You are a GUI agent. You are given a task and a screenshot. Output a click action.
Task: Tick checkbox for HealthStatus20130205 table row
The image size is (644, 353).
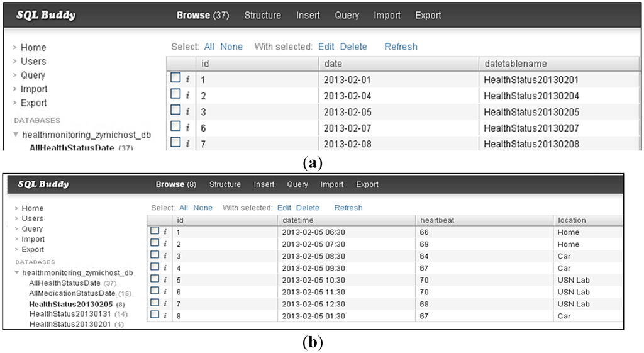[x=175, y=109]
